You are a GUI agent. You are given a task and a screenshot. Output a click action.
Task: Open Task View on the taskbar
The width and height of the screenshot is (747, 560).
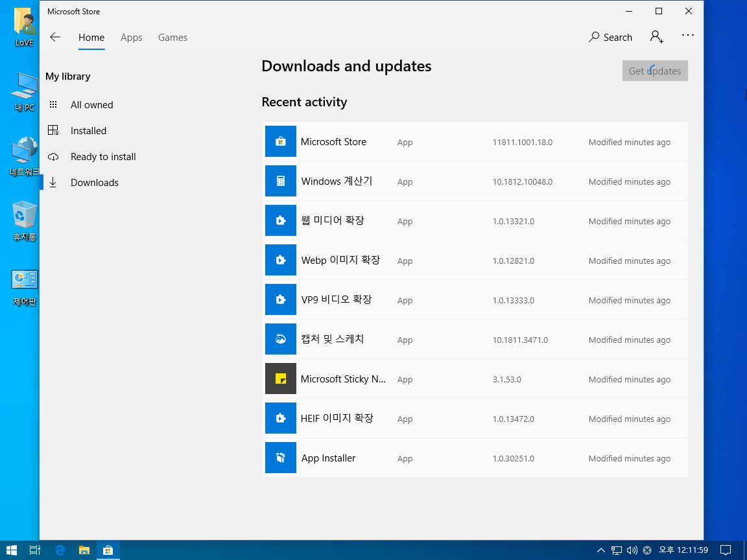coord(35,550)
